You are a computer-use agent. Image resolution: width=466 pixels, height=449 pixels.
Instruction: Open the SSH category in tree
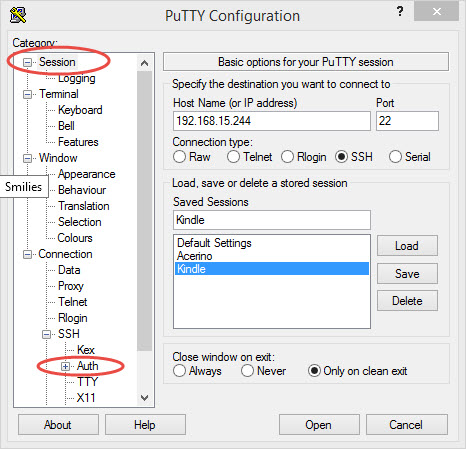tap(69, 334)
